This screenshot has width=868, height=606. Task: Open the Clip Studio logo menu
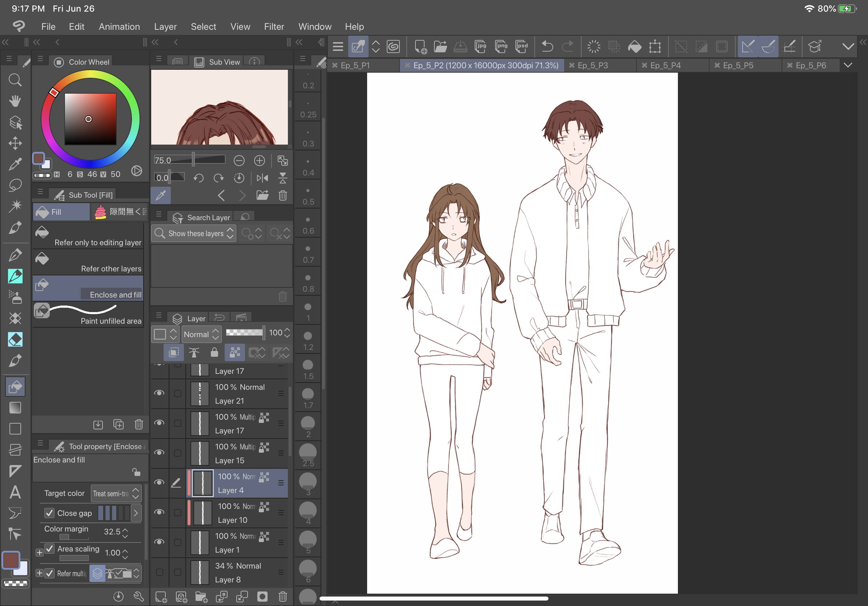(19, 26)
